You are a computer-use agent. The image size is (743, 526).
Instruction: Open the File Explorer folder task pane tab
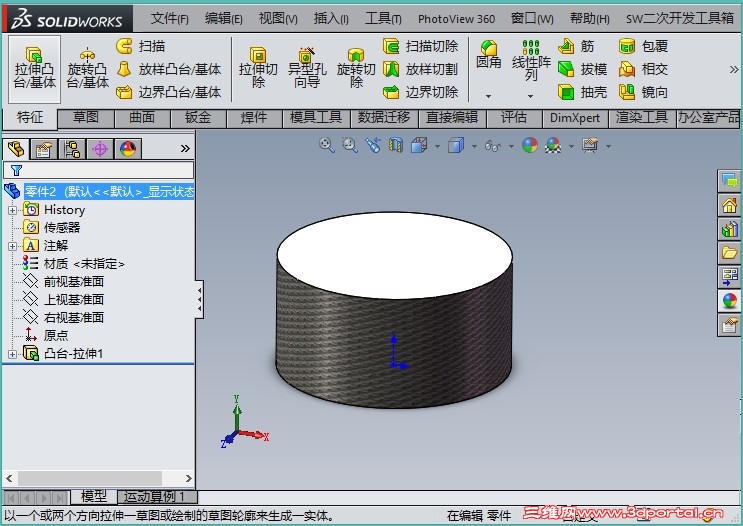pyautogui.click(x=730, y=252)
